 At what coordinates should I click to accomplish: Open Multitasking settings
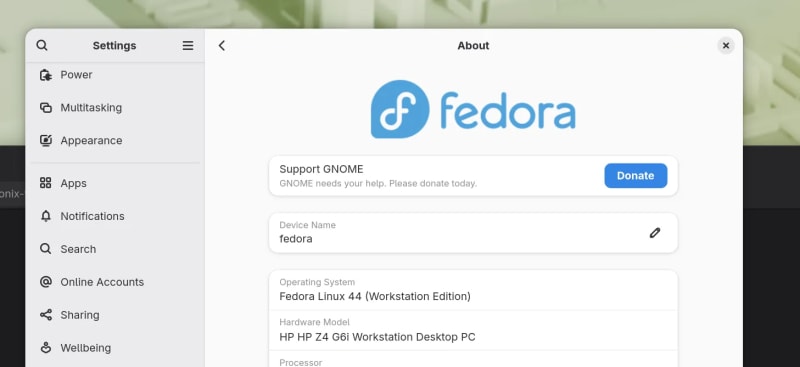115,108
